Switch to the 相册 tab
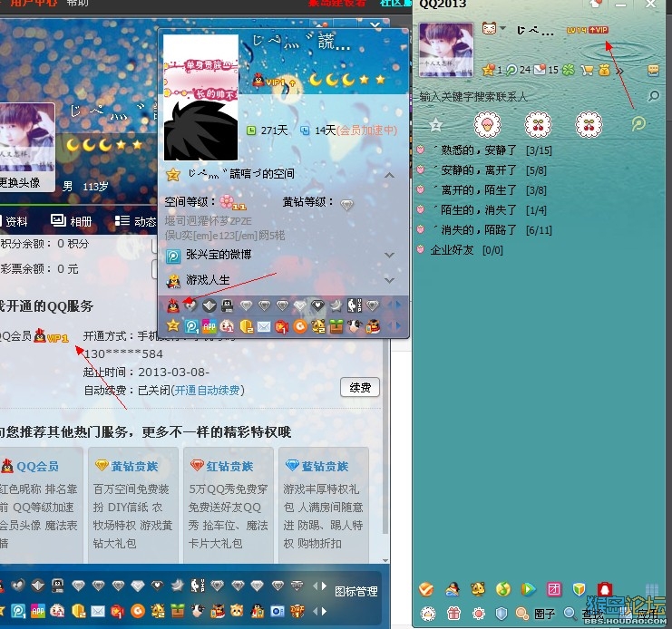 [71, 221]
